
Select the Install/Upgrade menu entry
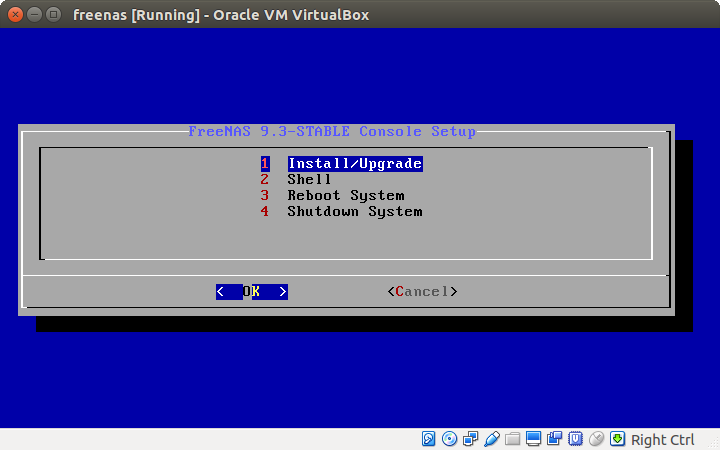(355, 164)
